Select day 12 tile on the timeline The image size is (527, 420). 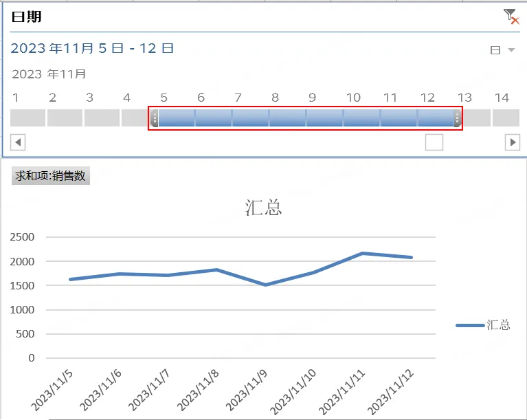pyautogui.click(x=436, y=118)
